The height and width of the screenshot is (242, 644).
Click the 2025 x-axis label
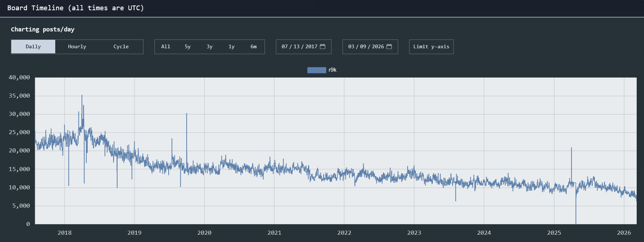click(x=554, y=232)
